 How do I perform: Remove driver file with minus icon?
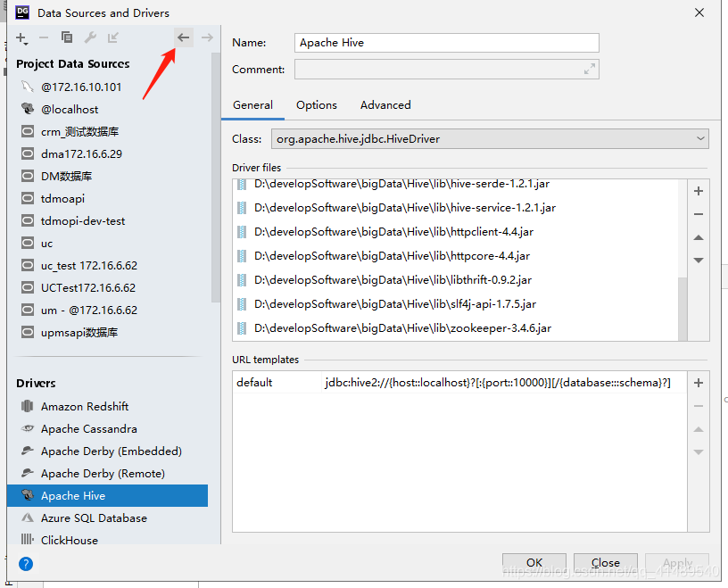(x=699, y=214)
